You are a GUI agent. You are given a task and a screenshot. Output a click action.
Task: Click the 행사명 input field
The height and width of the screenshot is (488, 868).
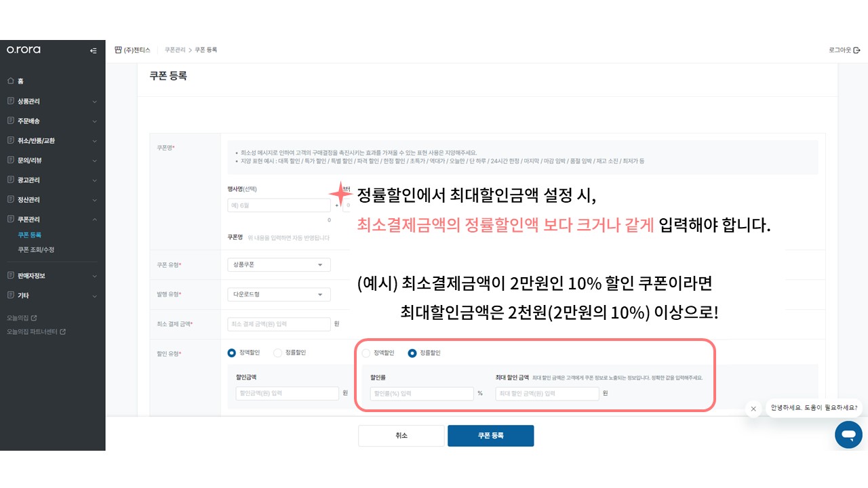(279, 205)
